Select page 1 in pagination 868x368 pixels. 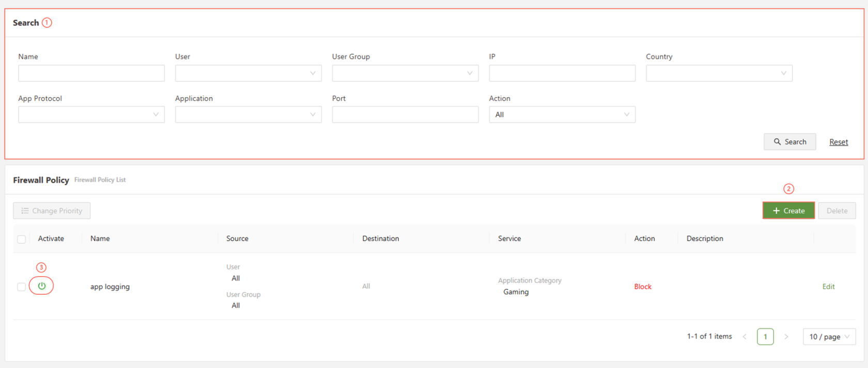tap(765, 337)
